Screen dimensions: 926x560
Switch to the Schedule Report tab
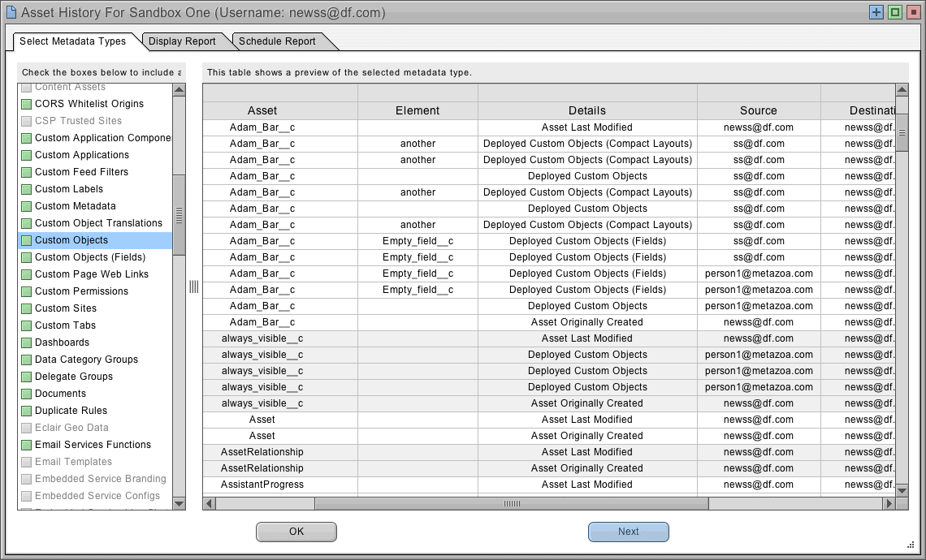(278, 41)
